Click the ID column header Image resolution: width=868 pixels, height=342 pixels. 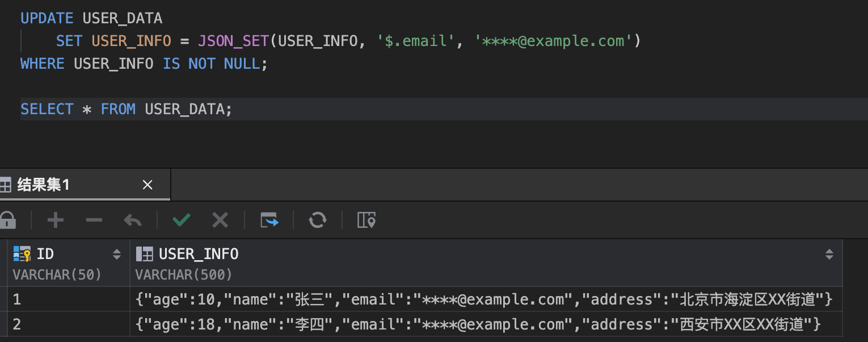click(x=45, y=254)
